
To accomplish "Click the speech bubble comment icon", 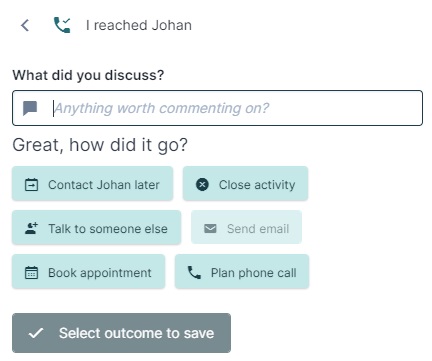I will coord(30,108).
